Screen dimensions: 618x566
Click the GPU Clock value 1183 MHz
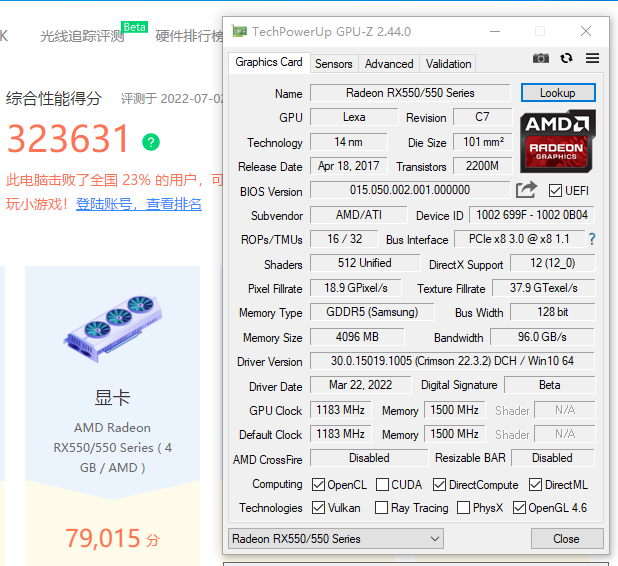[340, 410]
